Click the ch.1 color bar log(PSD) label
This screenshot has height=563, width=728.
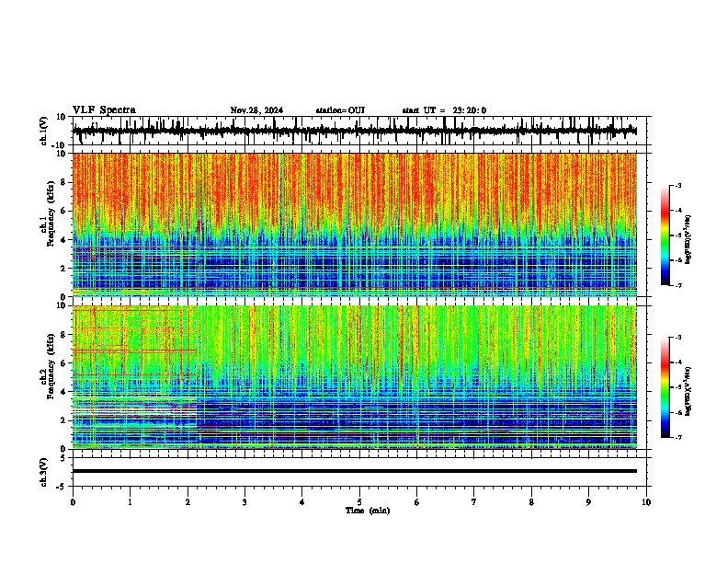[688, 239]
